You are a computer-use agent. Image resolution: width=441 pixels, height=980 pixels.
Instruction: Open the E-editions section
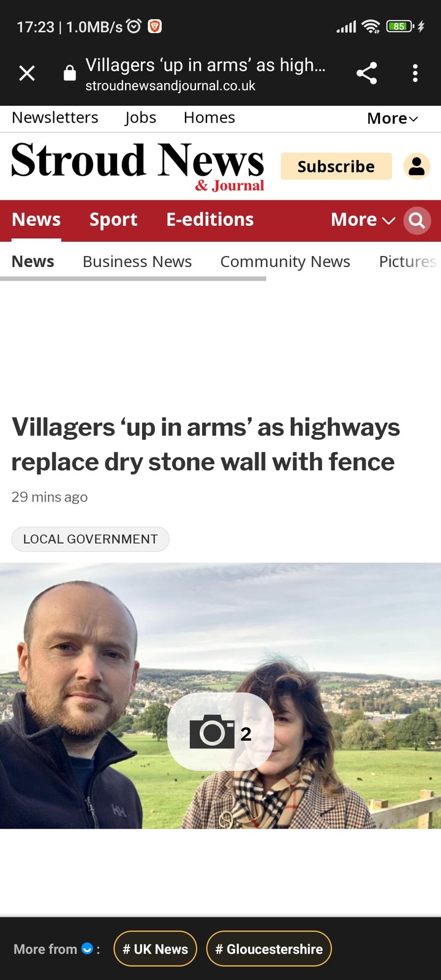click(210, 220)
